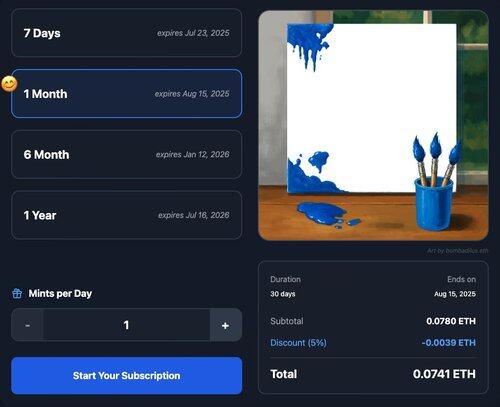The width and height of the screenshot is (500, 407).
Task: Click the -0.0039 ETH discount amount
Action: [x=449, y=343]
